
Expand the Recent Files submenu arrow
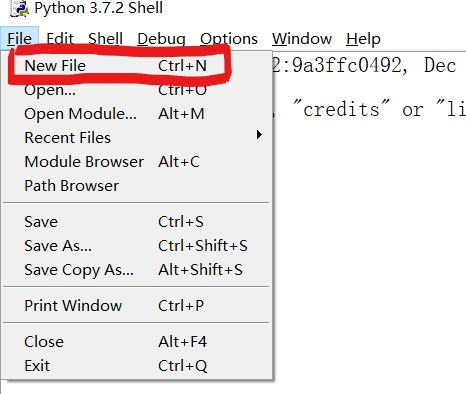click(x=259, y=135)
